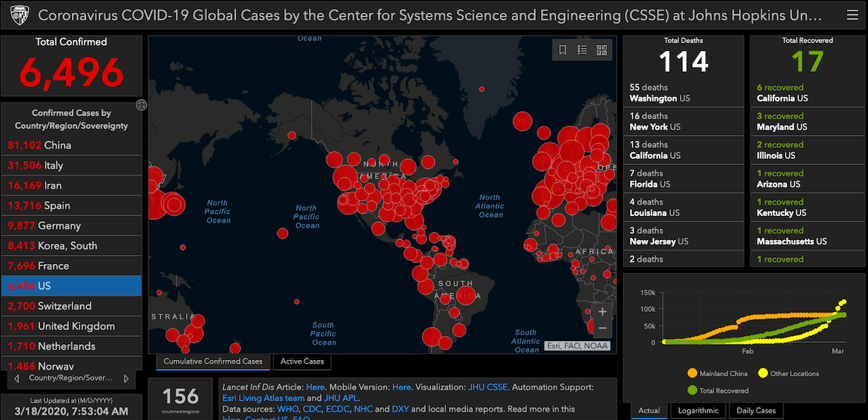The width and height of the screenshot is (868, 420).
Task: Click the Washington US deaths entry
Action: [684, 92]
